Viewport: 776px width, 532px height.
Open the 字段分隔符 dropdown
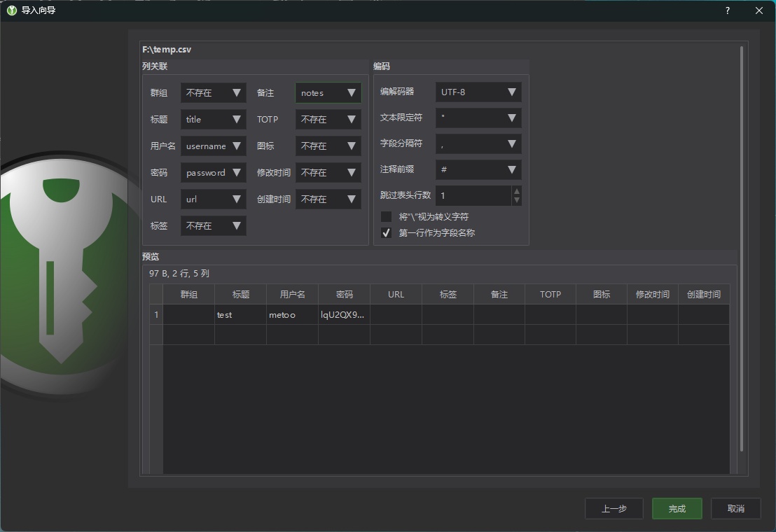pos(478,143)
